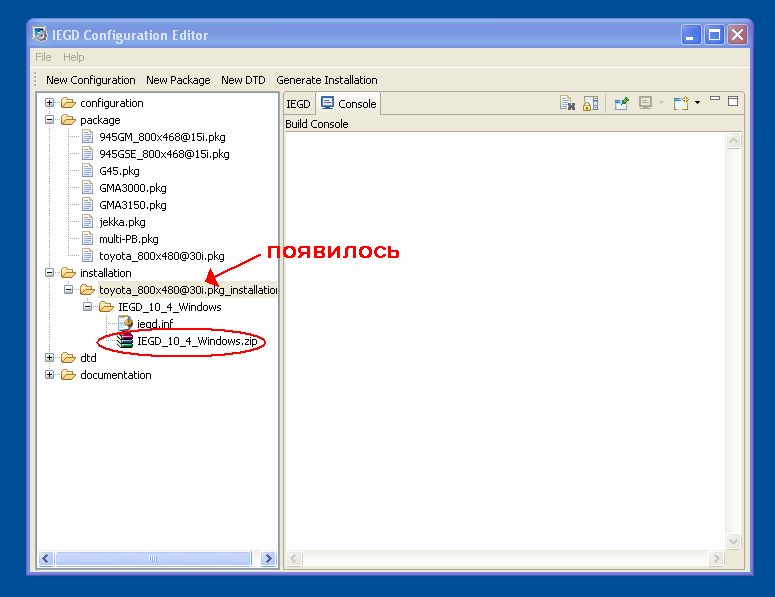
Task: Toggle the Pin Console icon
Action: coord(621,103)
